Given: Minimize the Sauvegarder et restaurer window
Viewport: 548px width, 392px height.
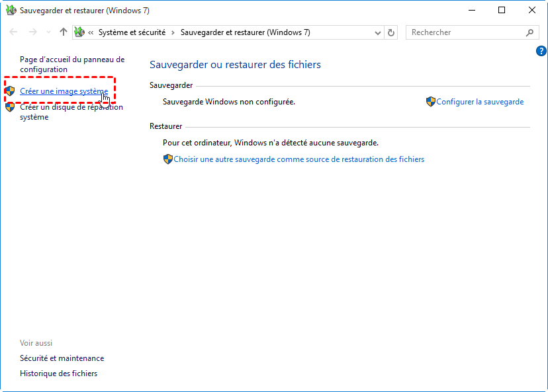Looking at the screenshot, I should pyautogui.click(x=472, y=10).
